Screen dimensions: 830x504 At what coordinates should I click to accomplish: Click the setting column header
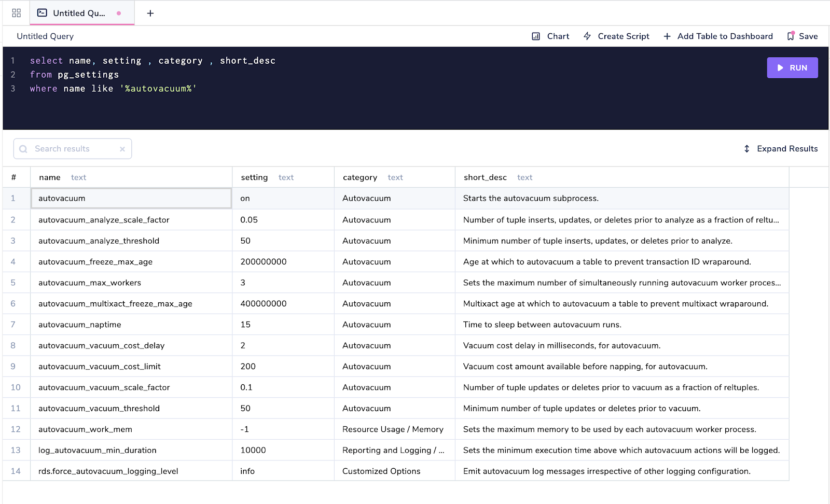click(254, 177)
